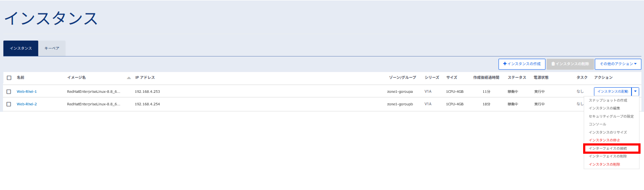Switch to the キーペア tab
Image resolution: width=644 pixels, height=190 pixels.
52,48
